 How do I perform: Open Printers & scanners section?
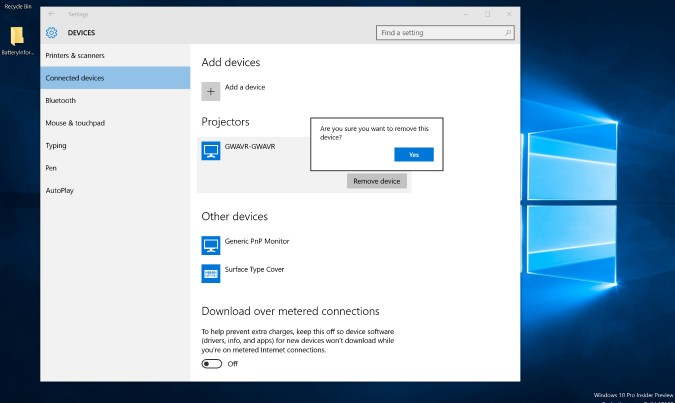(x=75, y=55)
